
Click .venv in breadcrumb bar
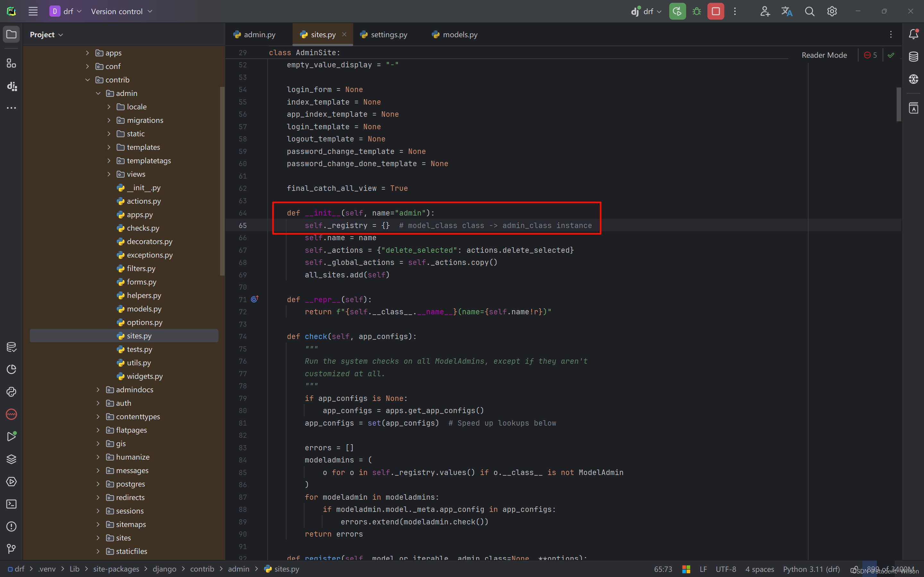coord(47,569)
